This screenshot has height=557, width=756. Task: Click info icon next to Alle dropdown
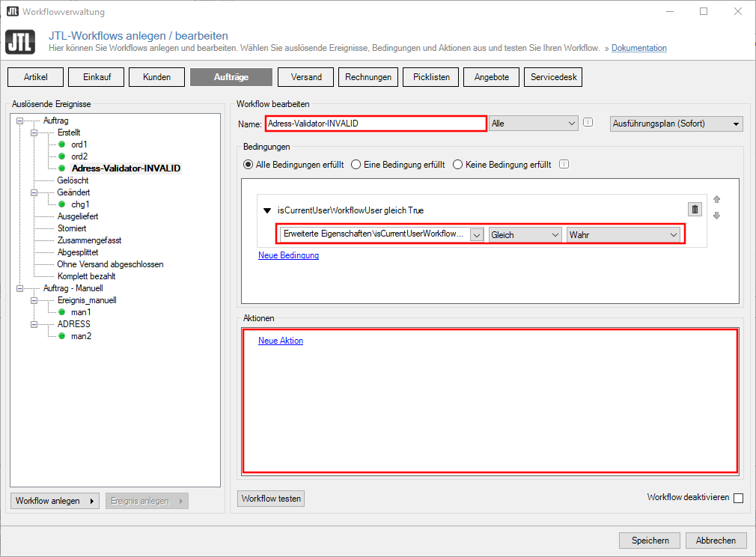[x=588, y=123]
